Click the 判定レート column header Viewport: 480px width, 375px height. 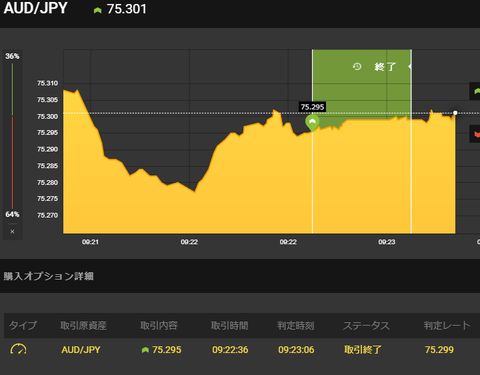(447, 325)
